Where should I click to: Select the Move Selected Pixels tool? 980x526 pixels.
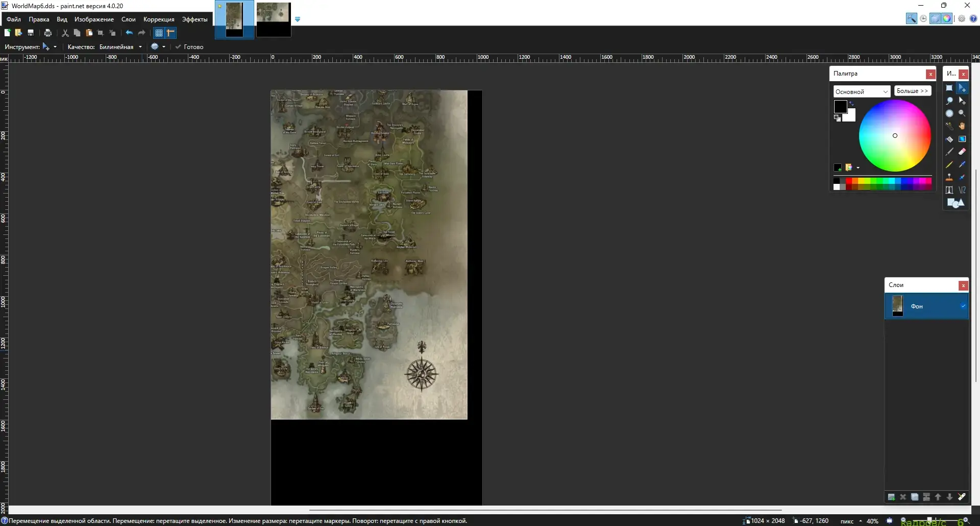(962, 88)
